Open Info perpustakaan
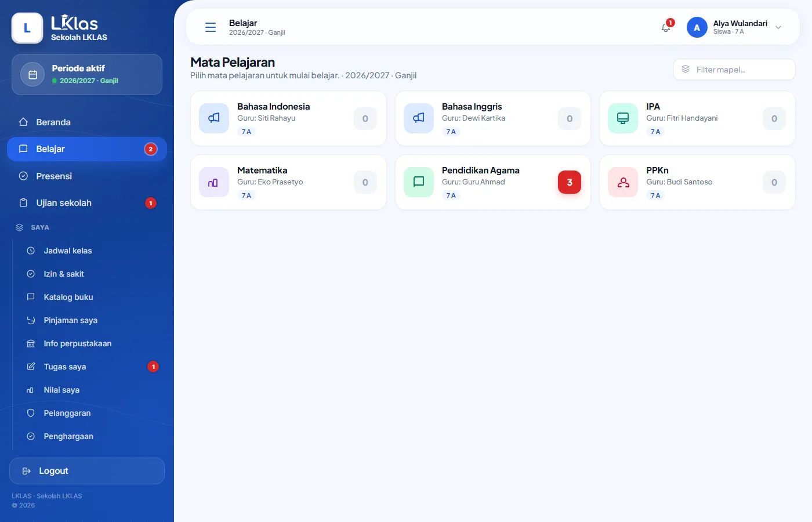The height and width of the screenshot is (522, 812). tap(93, 343)
